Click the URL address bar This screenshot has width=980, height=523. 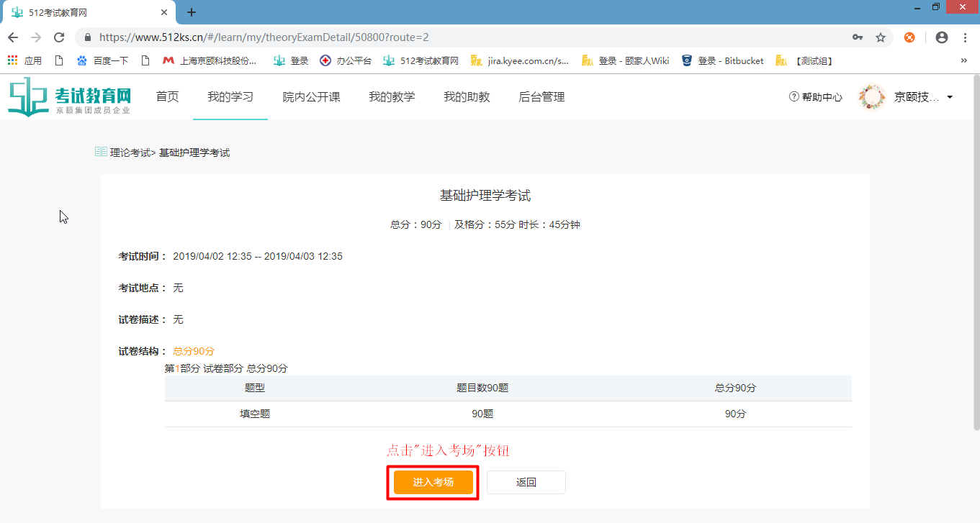click(x=461, y=37)
